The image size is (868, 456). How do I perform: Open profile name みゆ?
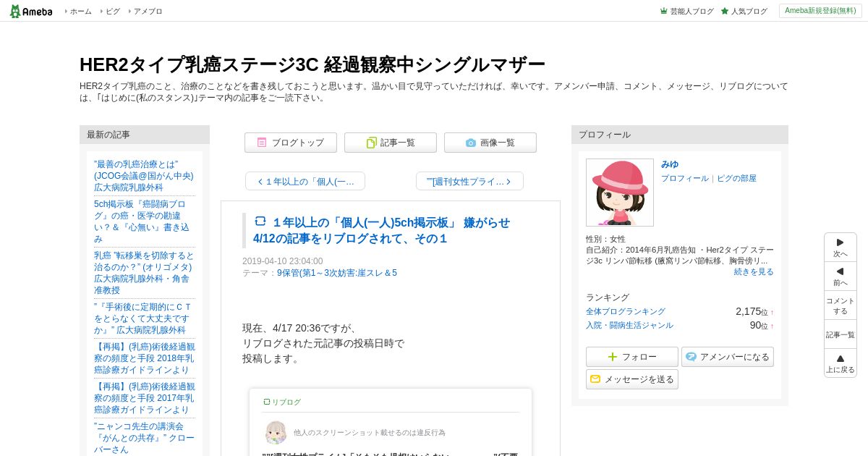(670, 164)
